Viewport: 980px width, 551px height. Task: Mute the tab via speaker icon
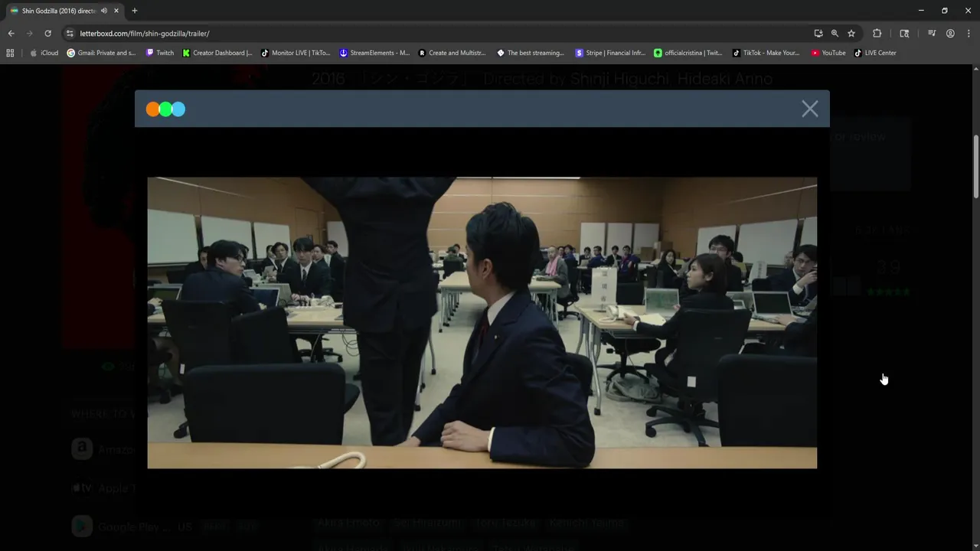click(x=104, y=11)
